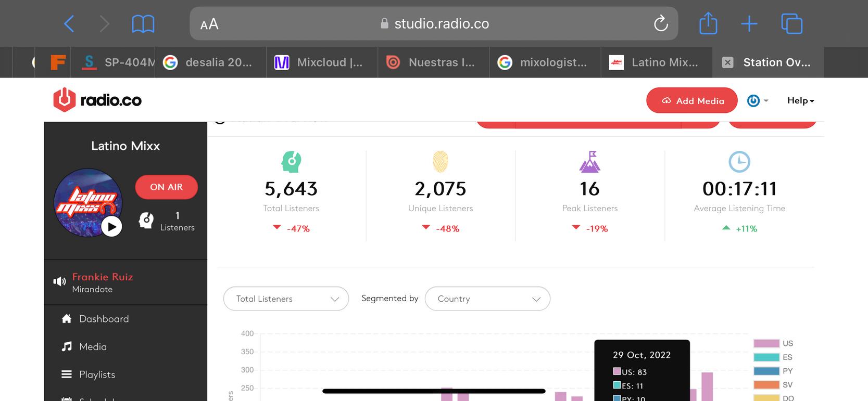Reload the studio.radio.co page

[661, 23]
